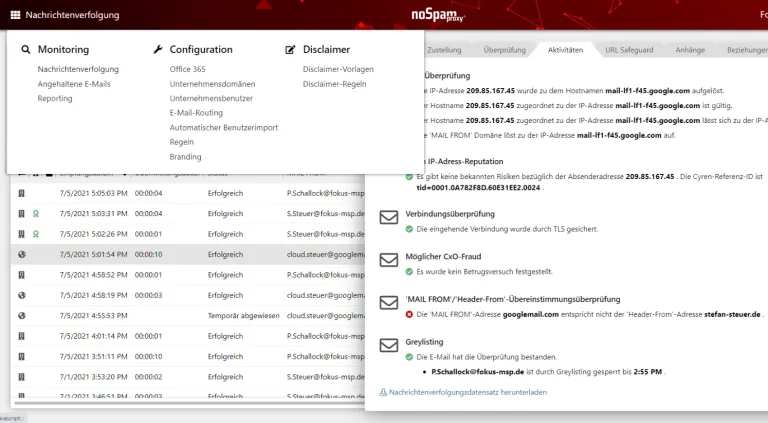The width and height of the screenshot is (768, 423).
Task: Click the Configuration wrench icon
Action: [x=158, y=49]
